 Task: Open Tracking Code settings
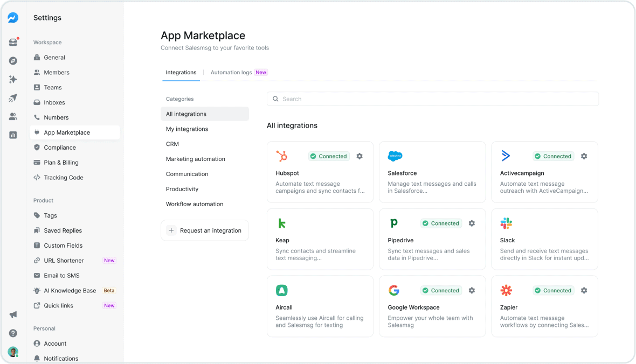pos(74,178)
